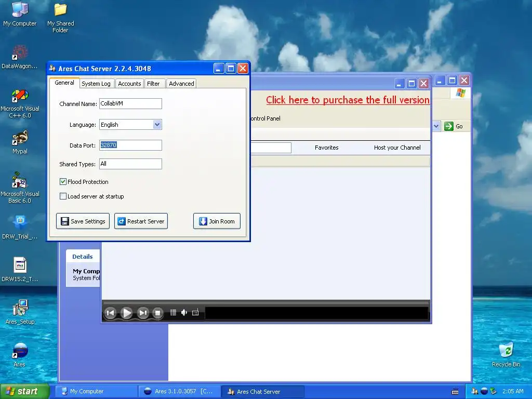
Task: Click volume speaker icon in Ares player
Action: click(x=184, y=312)
